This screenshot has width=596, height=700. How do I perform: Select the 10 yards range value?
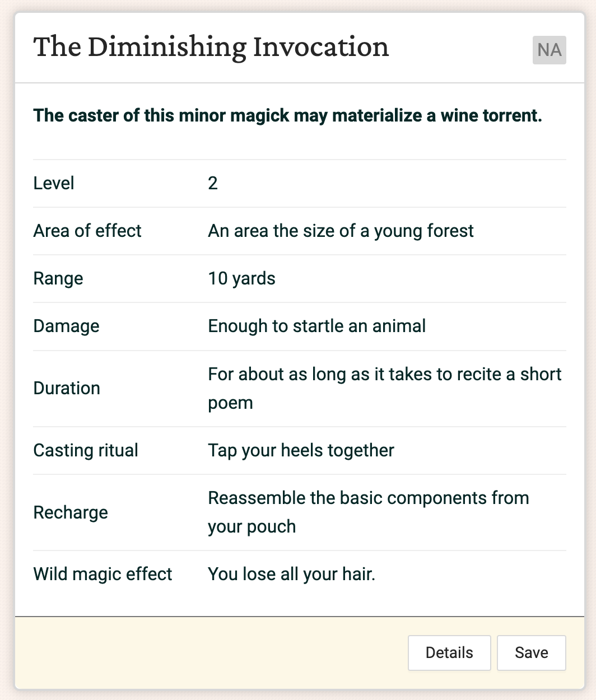click(x=241, y=278)
